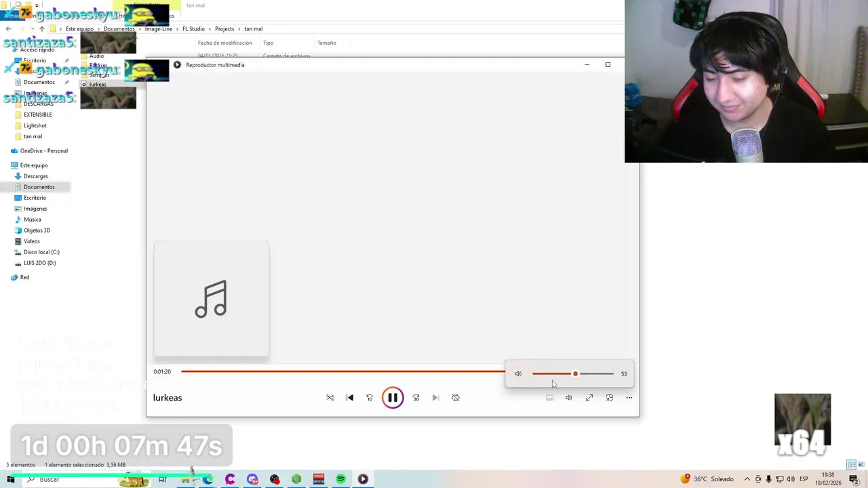Click the track title lurkeas
Viewport: 868px width, 488px height.
click(x=167, y=398)
